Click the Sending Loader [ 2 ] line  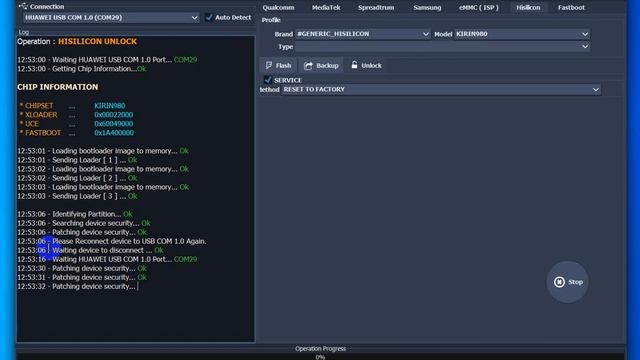pyautogui.click(x=77, y=178)
